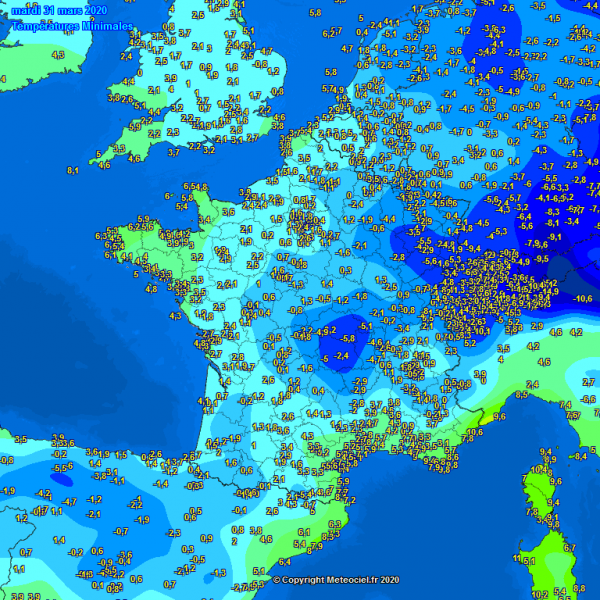
Task: Click the 'Températures Minimales' map heading
Action: click(72, 26)
